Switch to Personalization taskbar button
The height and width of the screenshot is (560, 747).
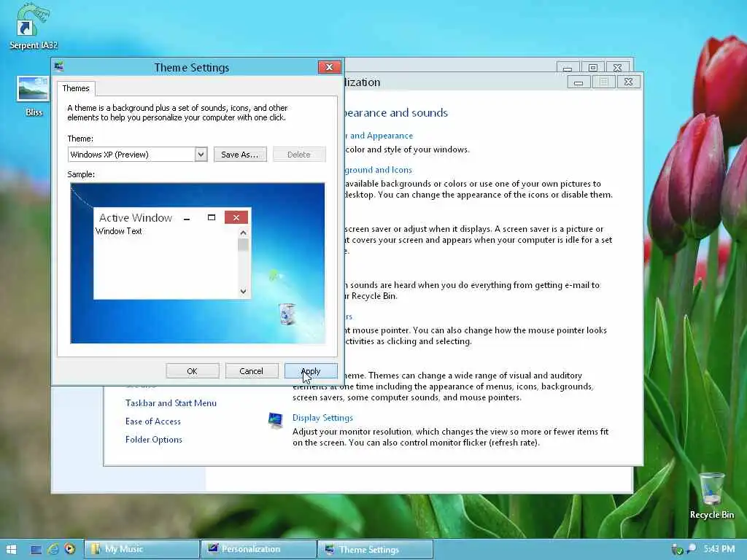point(258,549)
